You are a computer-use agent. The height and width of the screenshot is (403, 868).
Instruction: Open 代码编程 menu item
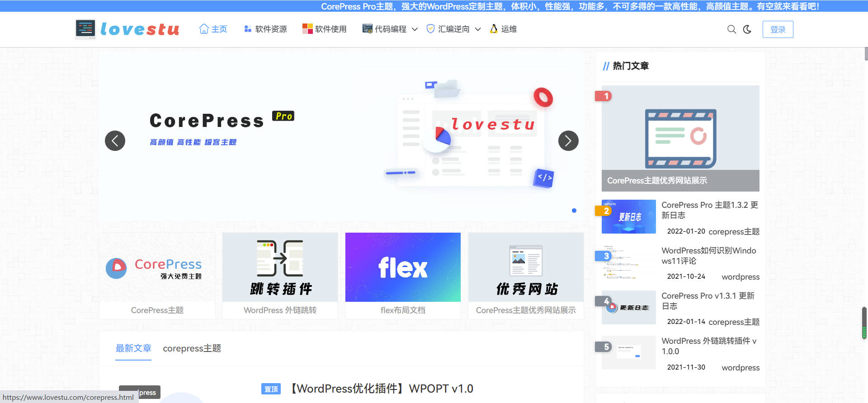point(391,29)
